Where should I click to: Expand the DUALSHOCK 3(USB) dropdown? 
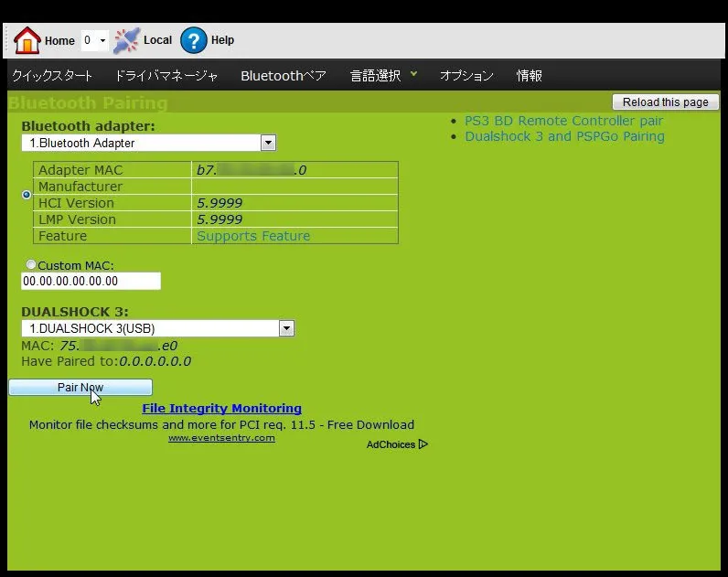click(x=286, y=328)
